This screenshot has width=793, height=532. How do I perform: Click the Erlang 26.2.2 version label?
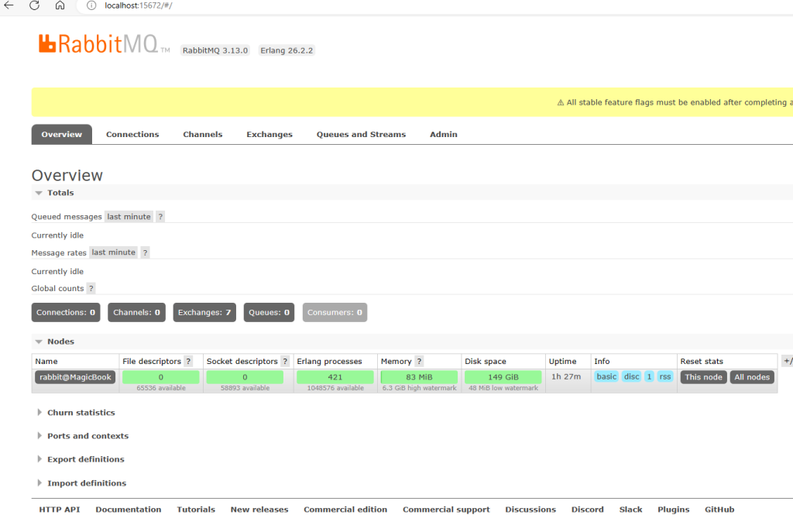(287, 50)
